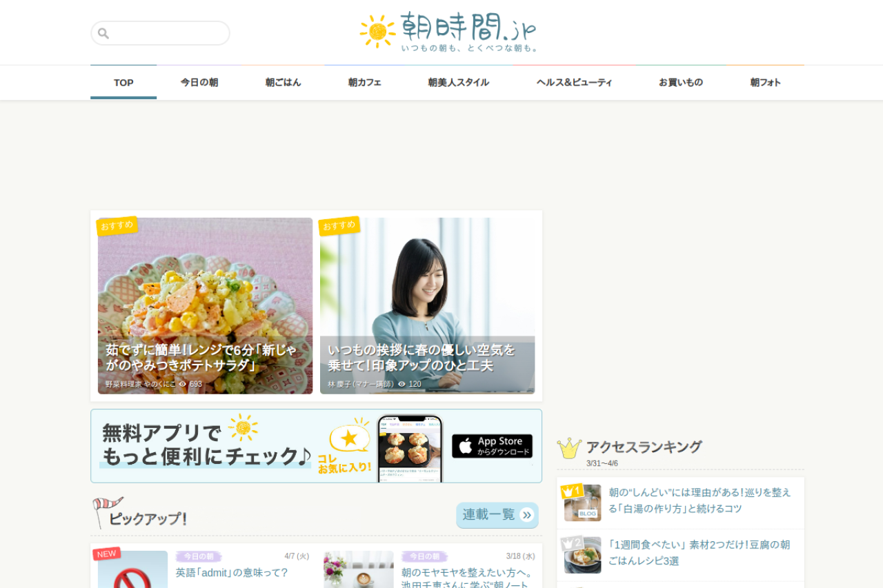Click the 3/18 (水) date on 朝のモヤモヤ article

520,556
